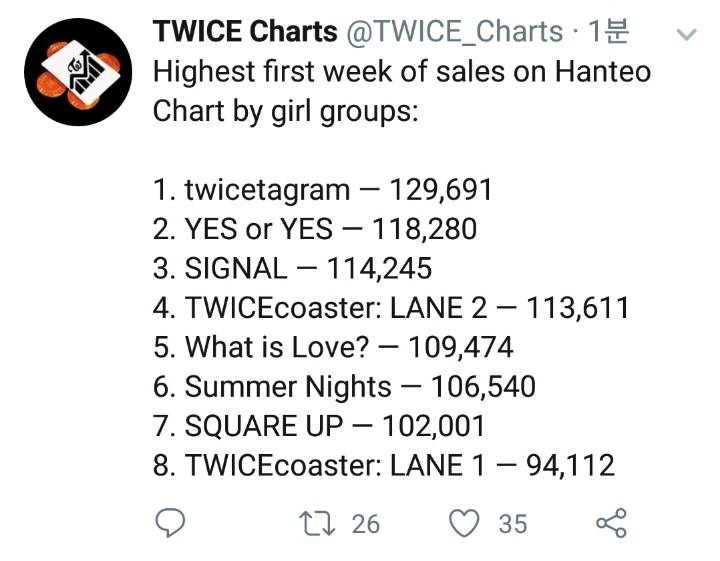Image resolution: width=720 pixels, height=561 pixels.
Task: Click the 'Highest first week of sales' text
Action: (401, 72)
